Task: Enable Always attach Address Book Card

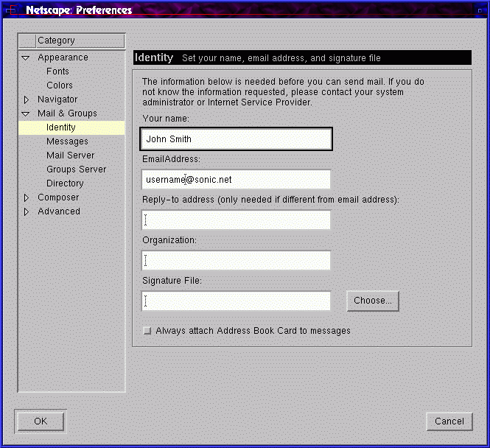Action: click(147, 331)
